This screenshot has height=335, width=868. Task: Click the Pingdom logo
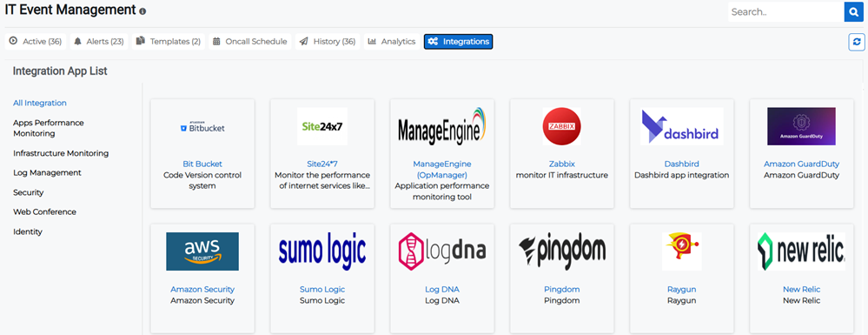click(562, 251)
